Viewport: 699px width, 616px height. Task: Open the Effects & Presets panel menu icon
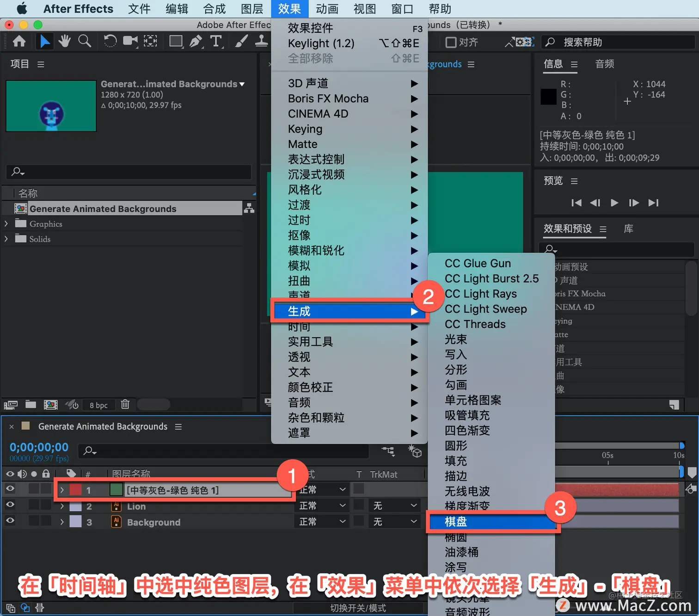coord(603,229)
